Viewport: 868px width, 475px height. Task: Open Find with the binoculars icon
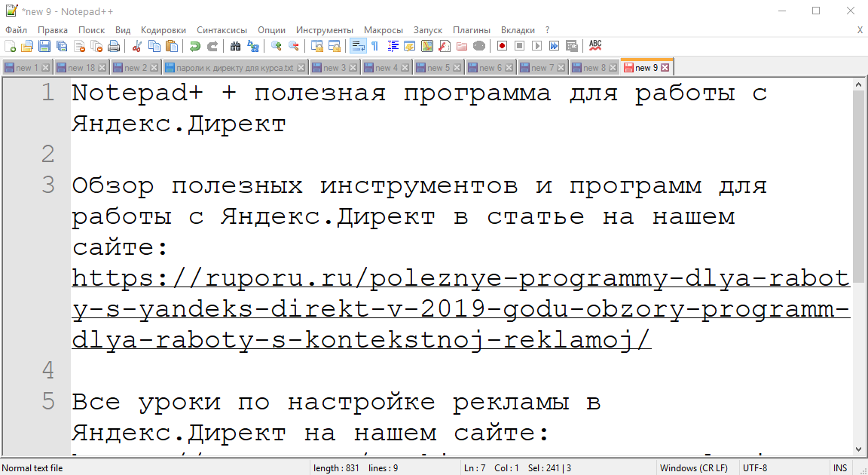pos(235,46)
